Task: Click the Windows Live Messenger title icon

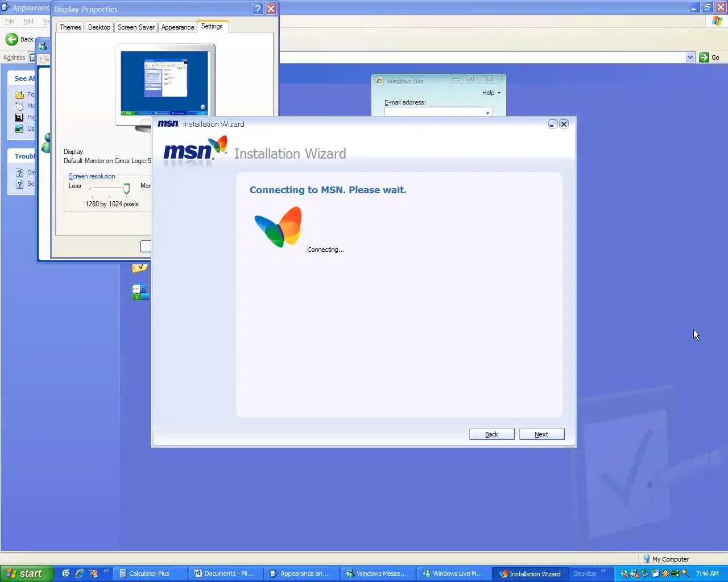Action: (x=380, y=81)
